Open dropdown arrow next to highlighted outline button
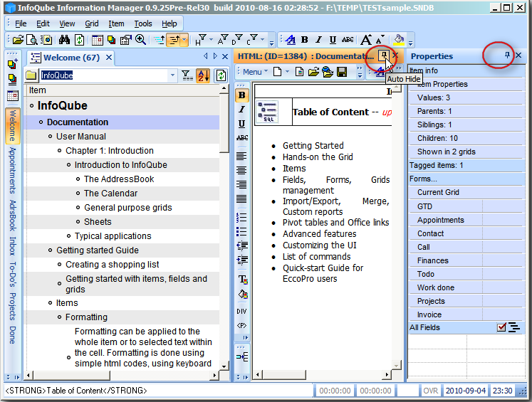This screenshot has width=532, height=402. tap(184, 40)
